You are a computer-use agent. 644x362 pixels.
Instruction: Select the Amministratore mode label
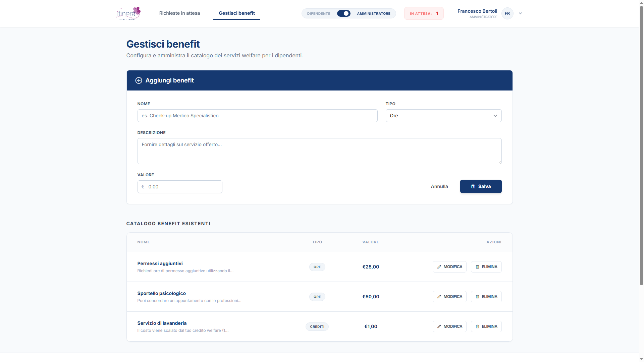pos(373,14)
